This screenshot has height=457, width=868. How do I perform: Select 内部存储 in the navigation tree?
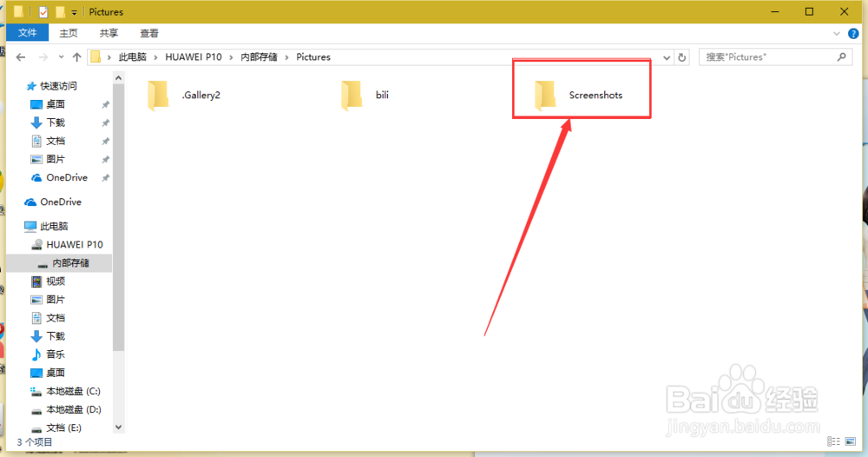click(70, 262)
